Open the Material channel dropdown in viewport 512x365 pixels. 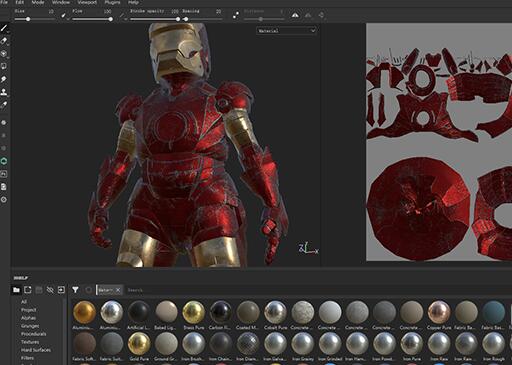click(x=286, y=31)
